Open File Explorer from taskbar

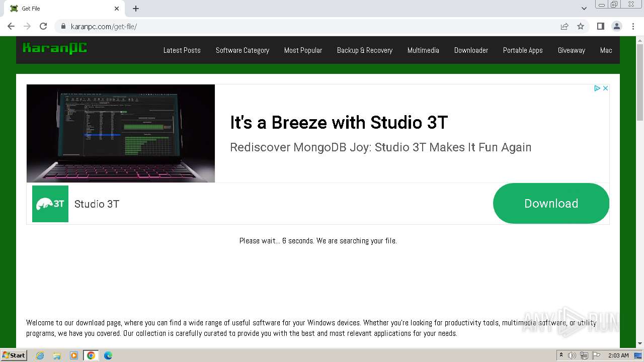(x=57, y=355)
